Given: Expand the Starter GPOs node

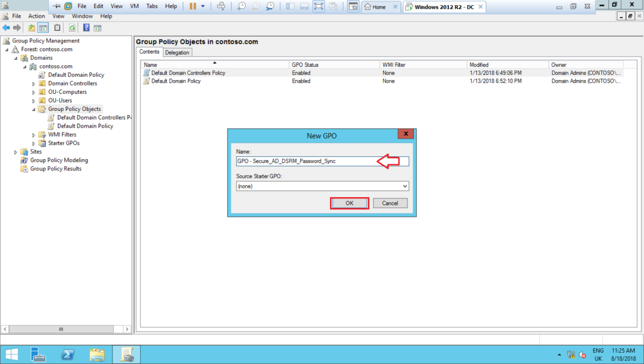Looking at the screenshot, I should pyautogui.click(x=34, y=144).
